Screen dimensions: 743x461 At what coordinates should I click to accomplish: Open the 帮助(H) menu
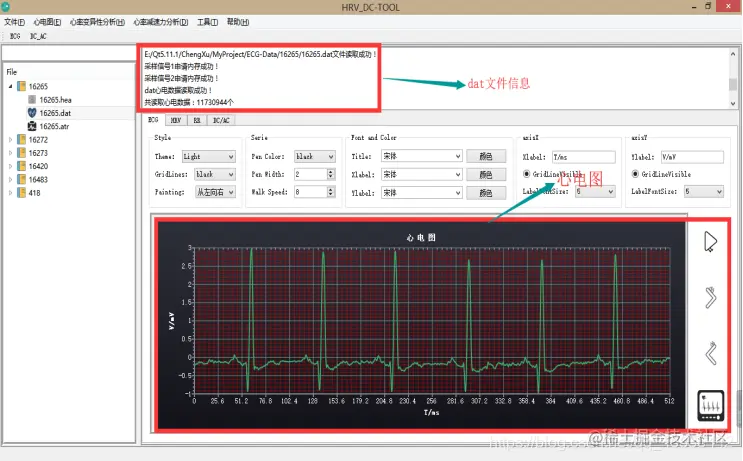(238, 22)
